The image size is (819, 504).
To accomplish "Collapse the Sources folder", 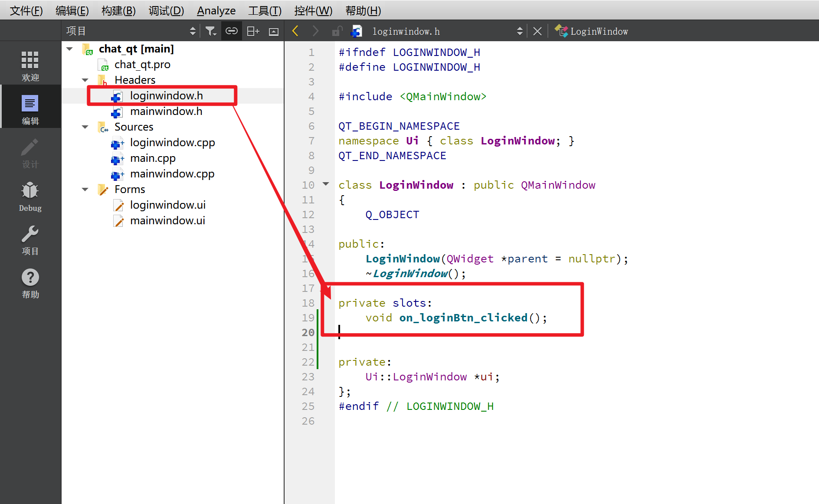I will pos(85,127).
